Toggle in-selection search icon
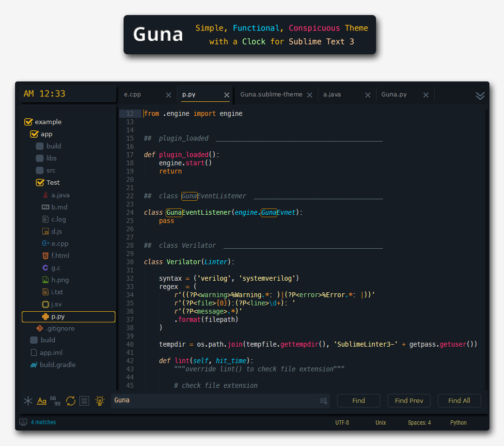Viewport: 504px width, 446px height. 84,400
